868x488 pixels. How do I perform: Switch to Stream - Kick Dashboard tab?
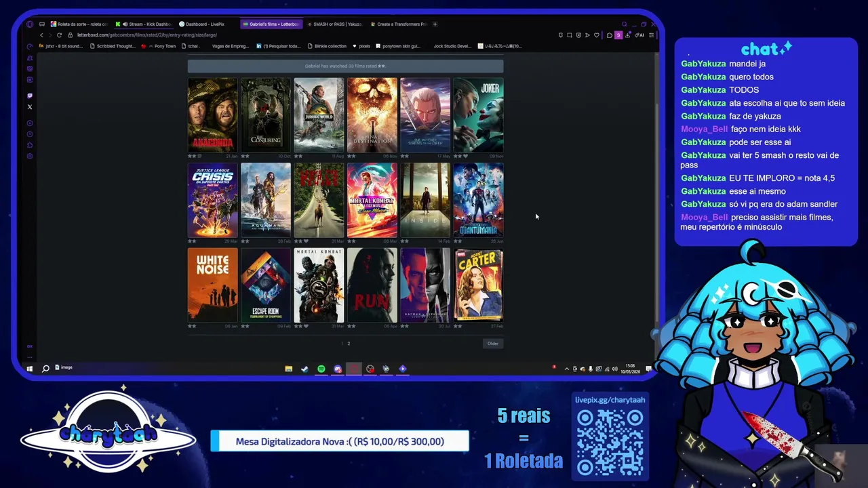coord(144,24)
